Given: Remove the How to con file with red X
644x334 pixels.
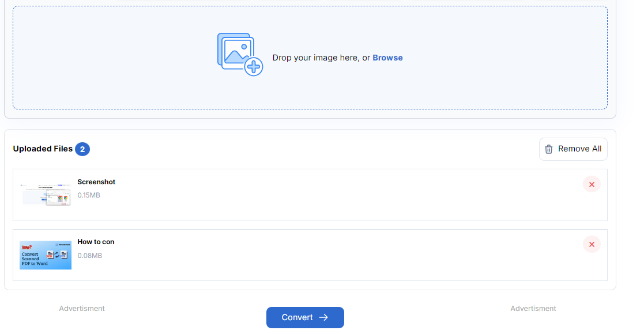Looking at the screenshot, I should [x=592, y=245].
